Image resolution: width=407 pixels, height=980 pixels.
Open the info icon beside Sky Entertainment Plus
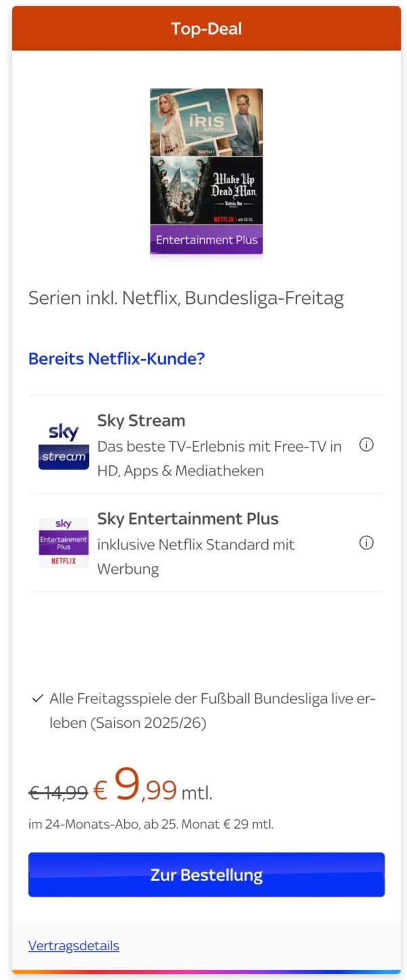[366, 543]
